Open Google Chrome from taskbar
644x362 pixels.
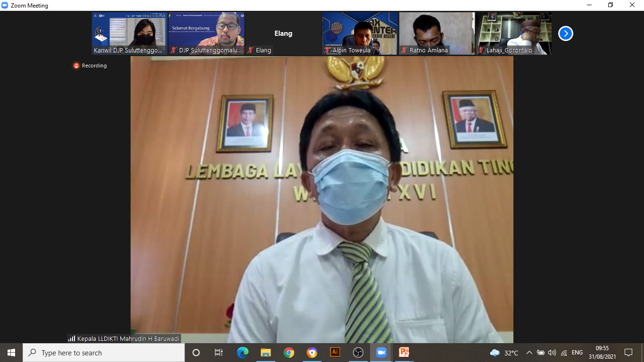[289, 353]
